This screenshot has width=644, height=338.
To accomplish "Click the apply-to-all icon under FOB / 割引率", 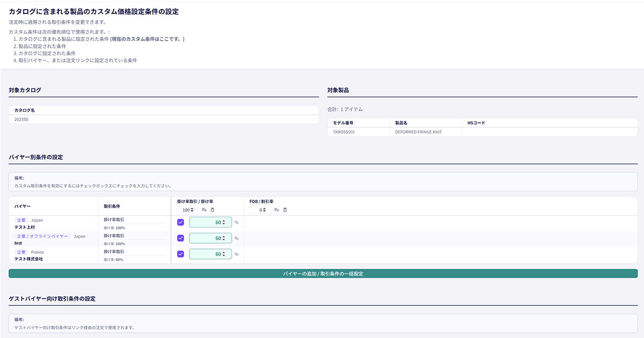I will [276, 210].
